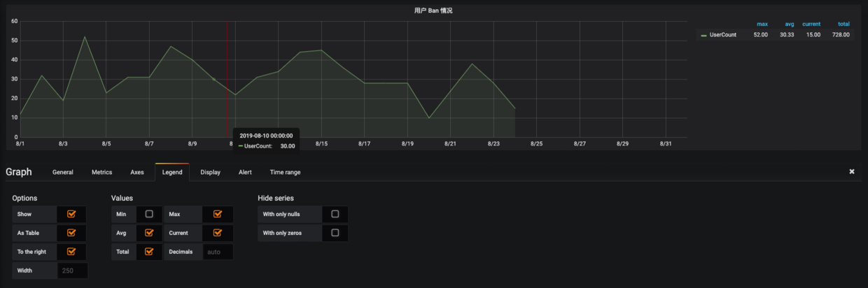This screenshot has width=868, height=288.
Task: Open the Display tab
Action: point(210,172)
